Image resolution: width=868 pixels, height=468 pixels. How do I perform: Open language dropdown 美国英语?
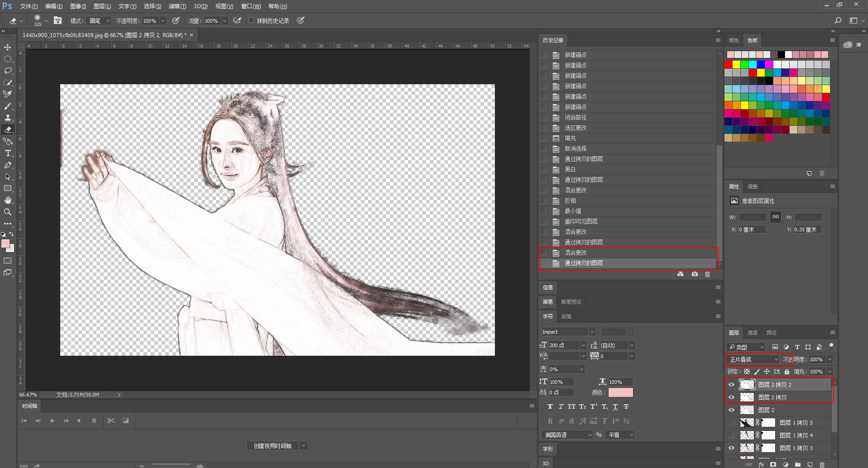tap(567, 435)
